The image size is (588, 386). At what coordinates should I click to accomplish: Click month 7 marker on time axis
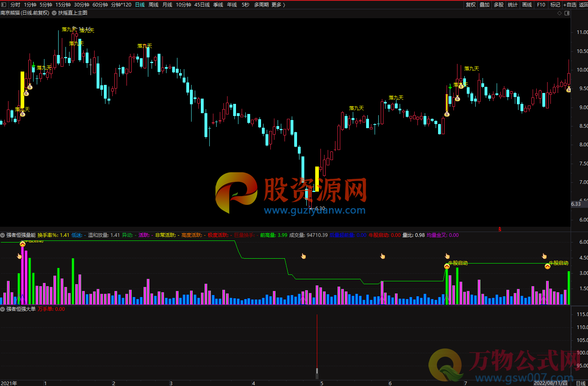click(466, 383)
